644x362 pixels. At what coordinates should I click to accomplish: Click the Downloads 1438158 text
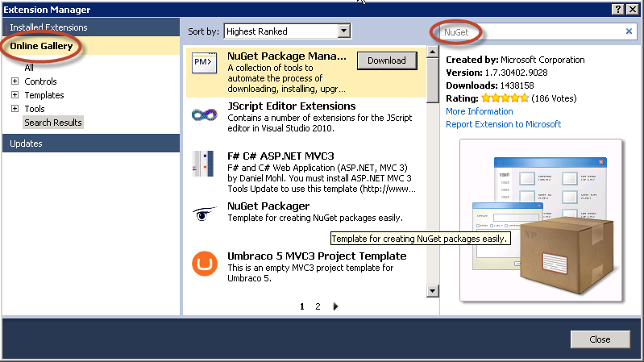490,85
